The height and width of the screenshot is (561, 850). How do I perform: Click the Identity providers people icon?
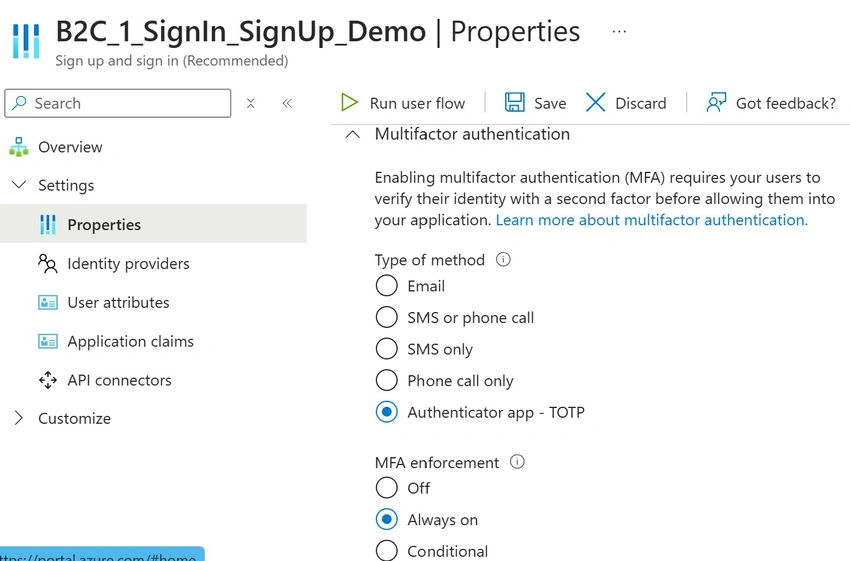pyautogui.click(x=48, y=263)
